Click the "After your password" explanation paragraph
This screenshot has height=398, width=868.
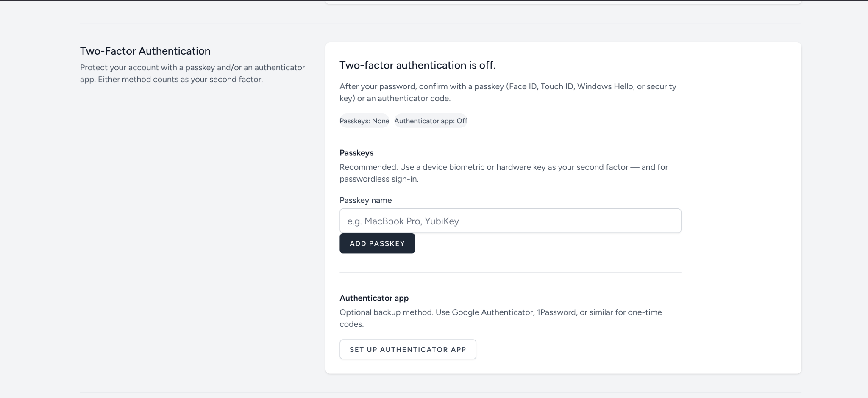pos(508,92)
